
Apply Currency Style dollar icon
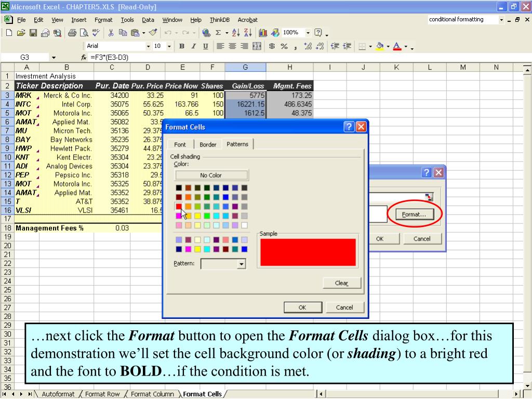(272, 46)
